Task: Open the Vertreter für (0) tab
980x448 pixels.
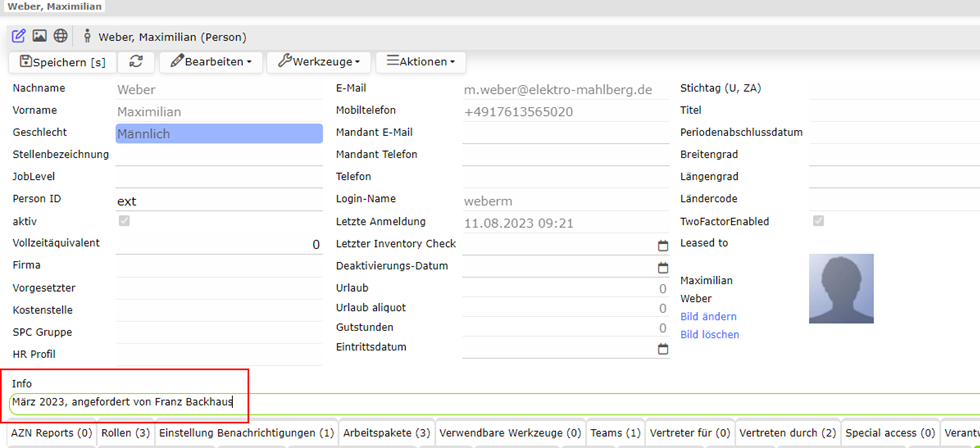Action: [x=690, y=432]
